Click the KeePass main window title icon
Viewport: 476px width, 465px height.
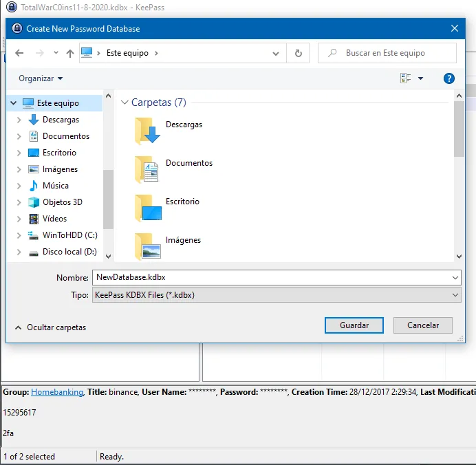coord(12,7)
